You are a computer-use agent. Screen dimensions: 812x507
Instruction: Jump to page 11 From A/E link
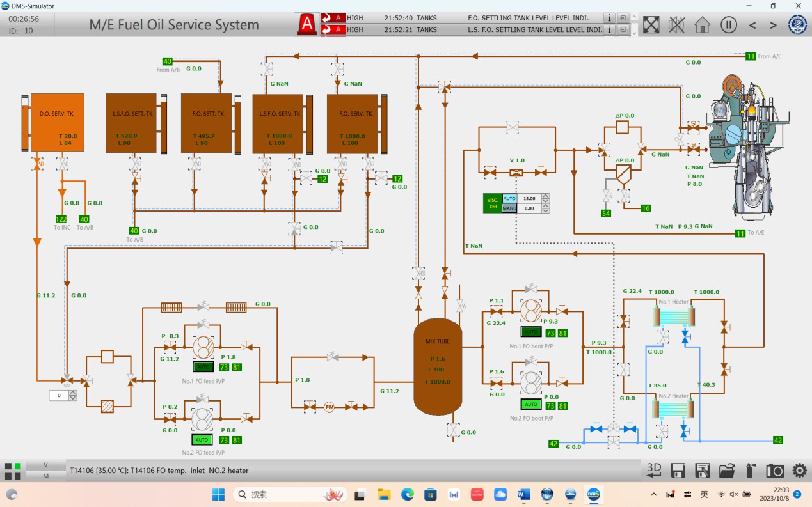click(751, 56)
